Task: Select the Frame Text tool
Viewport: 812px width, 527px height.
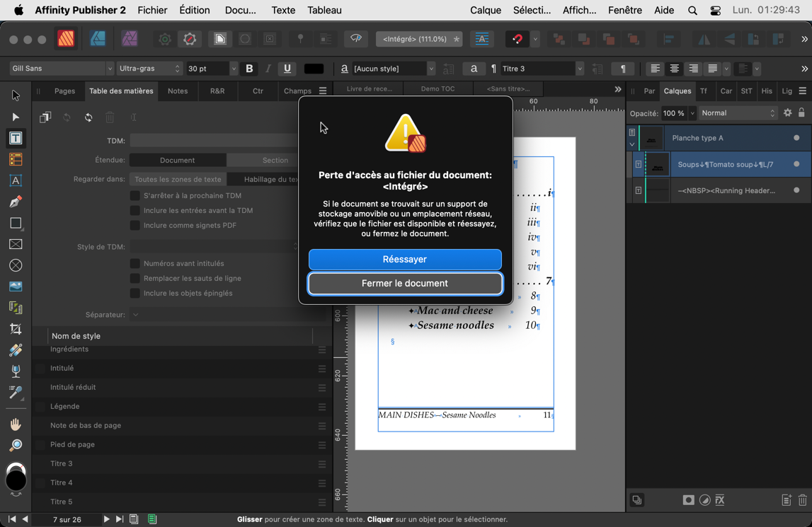Action: (x=16, y=138)
